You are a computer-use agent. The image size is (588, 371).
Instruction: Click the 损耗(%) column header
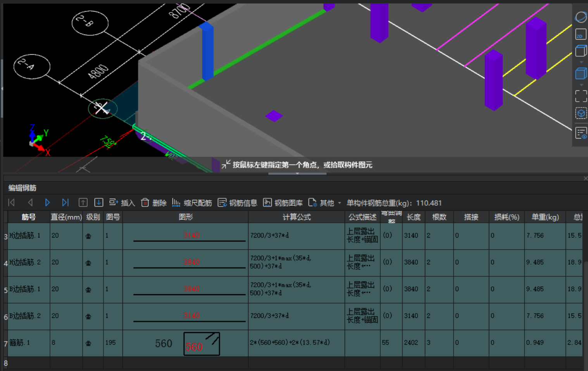click(507, 217)
